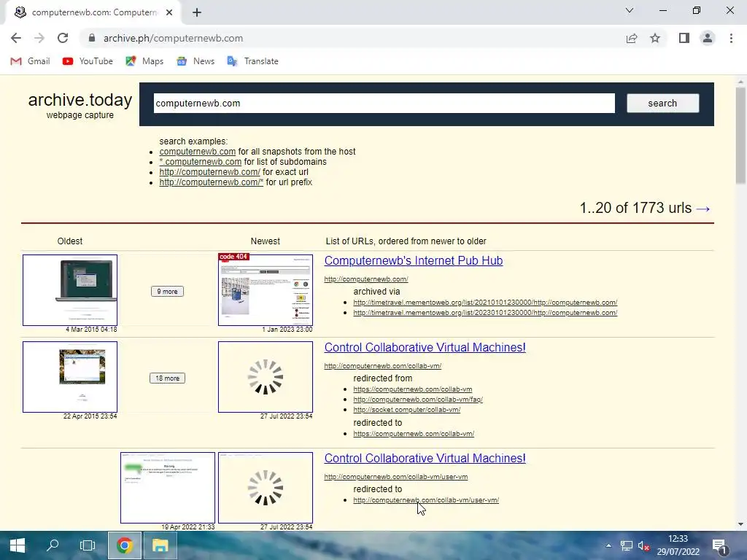Open oldest snapshot thumbnail from 4 Mar 2015
Image resolution: width=747 pixels, height=560 pixels.
[70, 290]
